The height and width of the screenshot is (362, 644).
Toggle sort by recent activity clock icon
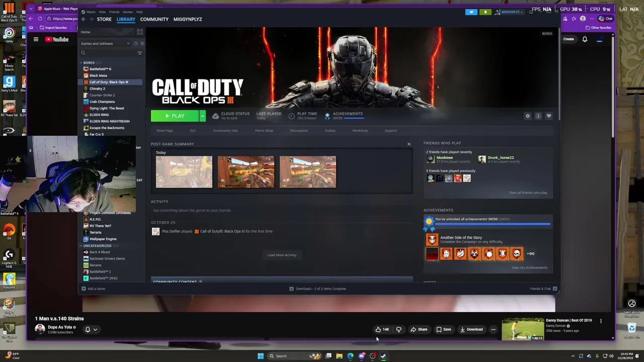point(135,43)
